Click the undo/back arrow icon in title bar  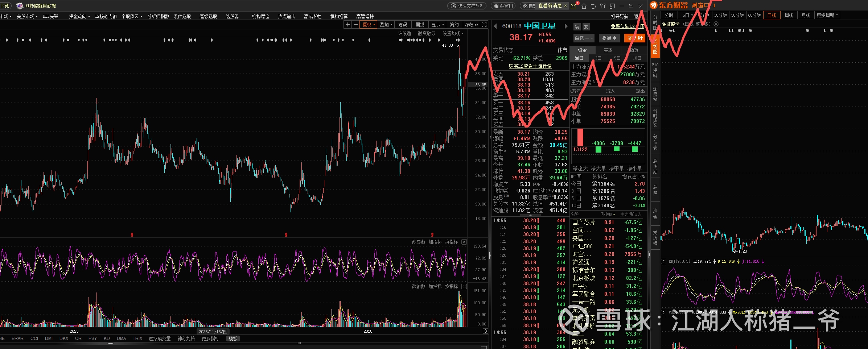(x=593, y=6)
